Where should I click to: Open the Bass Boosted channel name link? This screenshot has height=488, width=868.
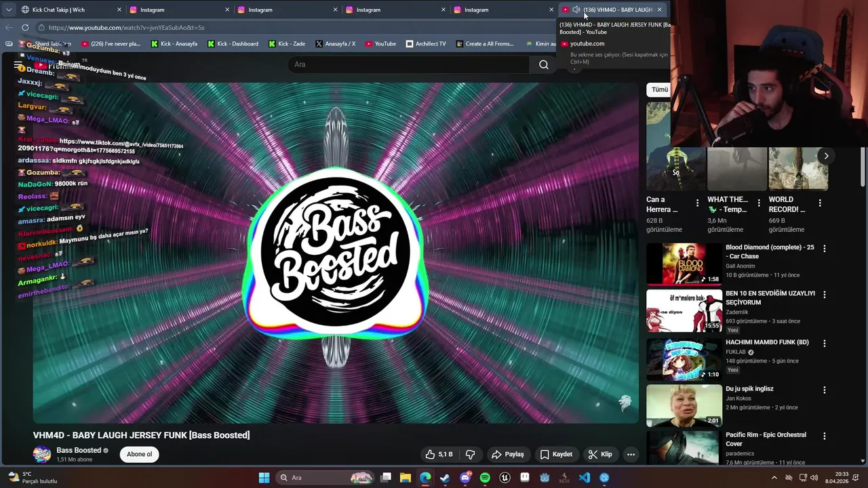(x=79, y=450)
